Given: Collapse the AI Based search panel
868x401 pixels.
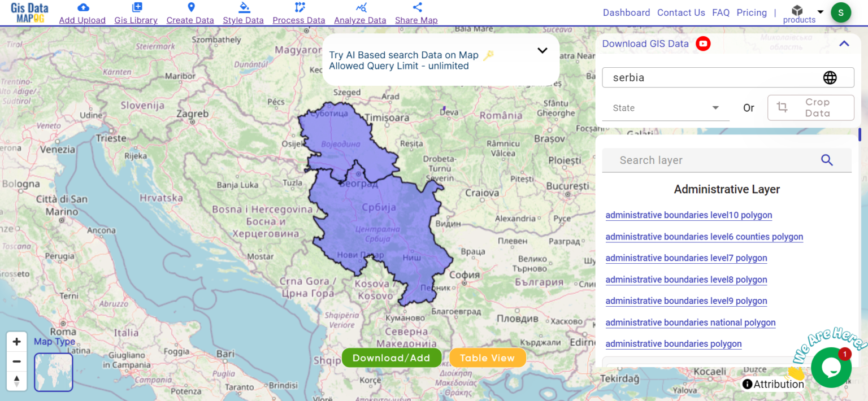Looking at the screenshot, I should [542, 50].
